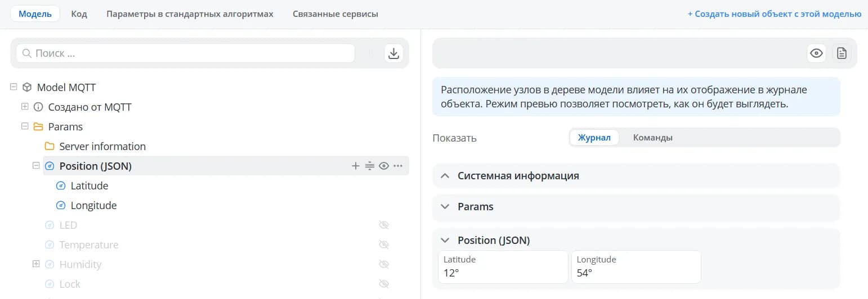Screen dimensions: 868x299
Task: Click the download icon beside search
Action: click(394, 53)
